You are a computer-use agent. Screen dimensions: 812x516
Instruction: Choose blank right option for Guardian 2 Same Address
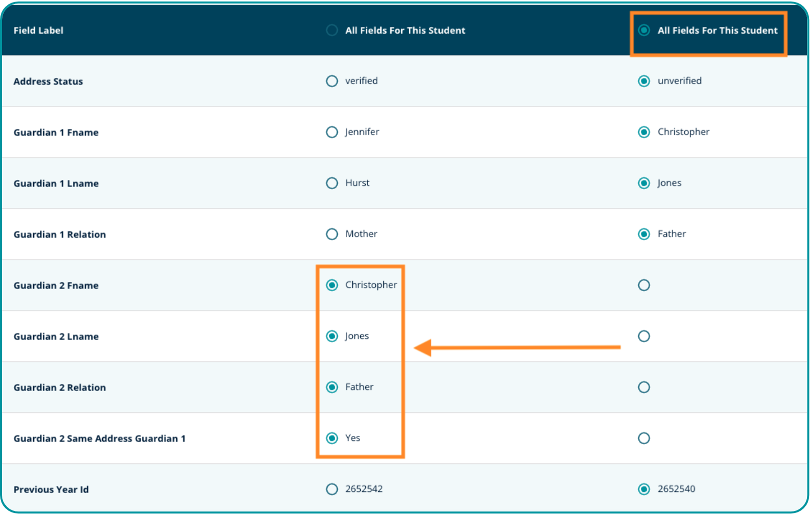point(644,438)
